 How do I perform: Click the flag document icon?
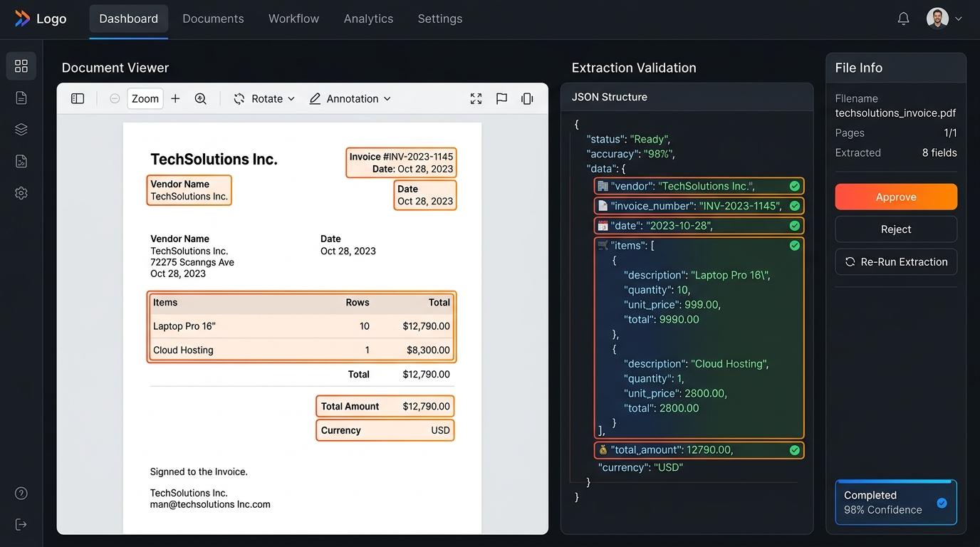(x=501, y=99)
